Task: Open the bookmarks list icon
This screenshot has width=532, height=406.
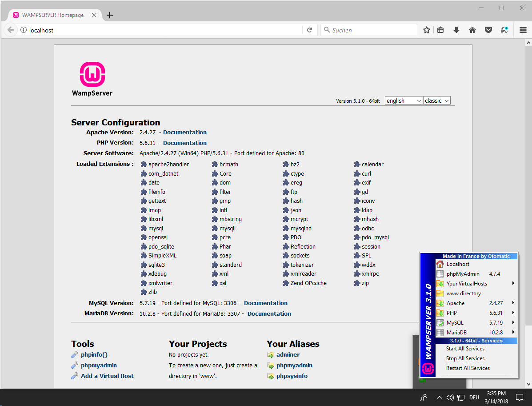Action: [x=440, y=30]
